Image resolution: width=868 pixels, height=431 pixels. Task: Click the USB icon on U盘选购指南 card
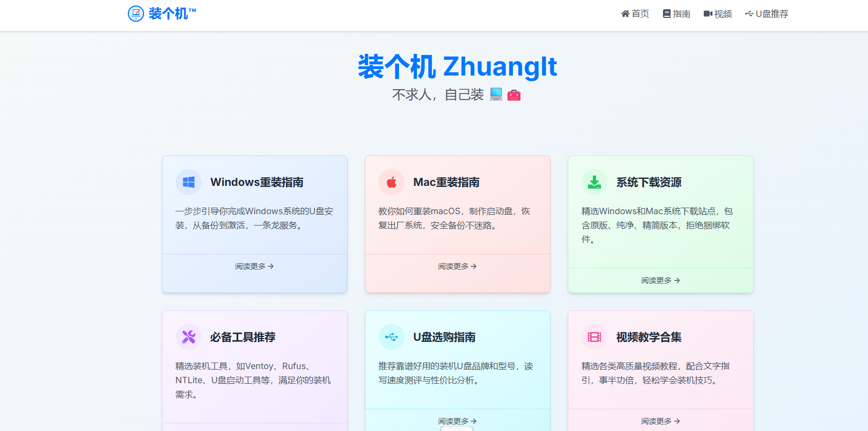392,337
